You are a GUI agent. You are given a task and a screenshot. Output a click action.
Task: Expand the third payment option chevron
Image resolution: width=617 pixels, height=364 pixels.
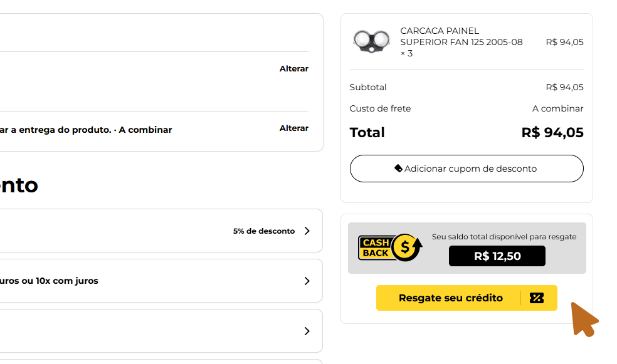coord(307,331)
